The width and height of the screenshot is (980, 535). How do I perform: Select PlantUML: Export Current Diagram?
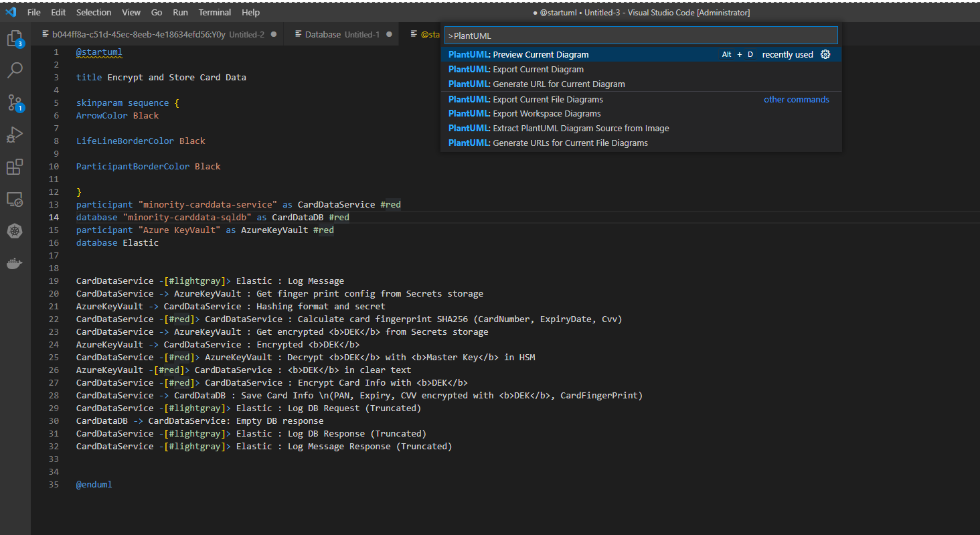[x=538, y=70]
